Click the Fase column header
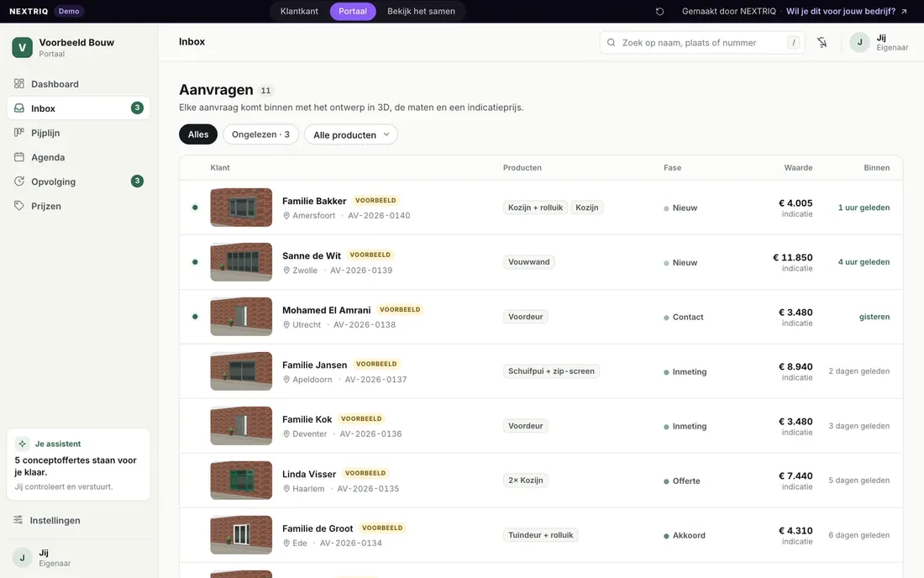Image resolution: width=924 pixels, height=578 pixels. point(672,167)
